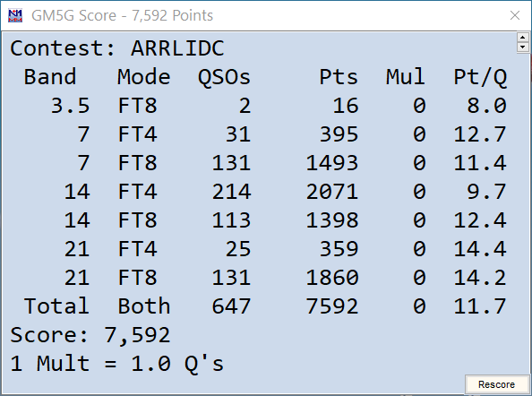Click the 113 QSOs value
This screenshot has height=396, width=532.
(231, 220)
